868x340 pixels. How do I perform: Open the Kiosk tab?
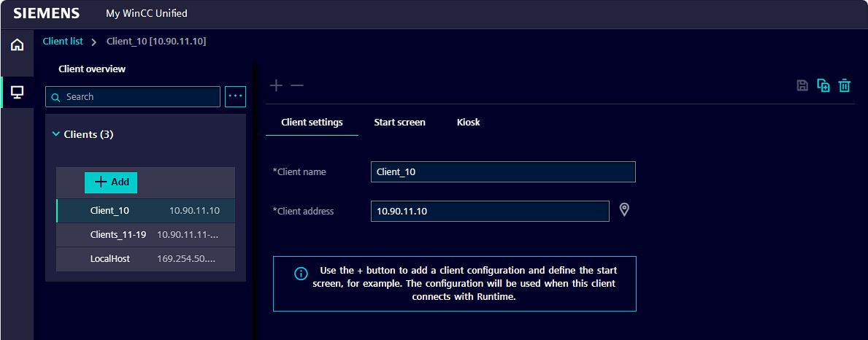[x=468, y=123]
